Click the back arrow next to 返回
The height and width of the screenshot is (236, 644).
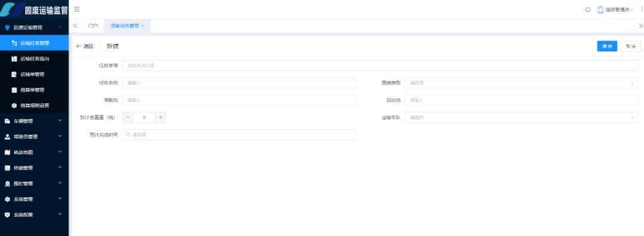[x=79, y=46]
